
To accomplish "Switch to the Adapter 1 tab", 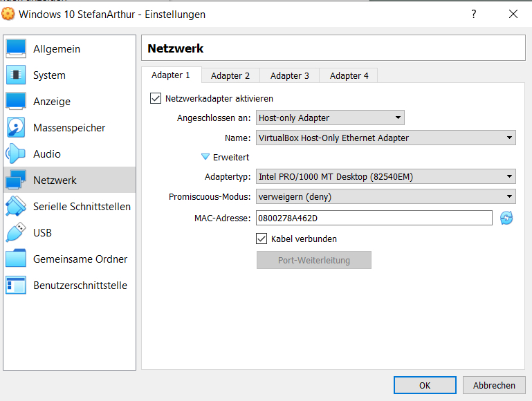I will pyautogui.click(x=171, y=75).
